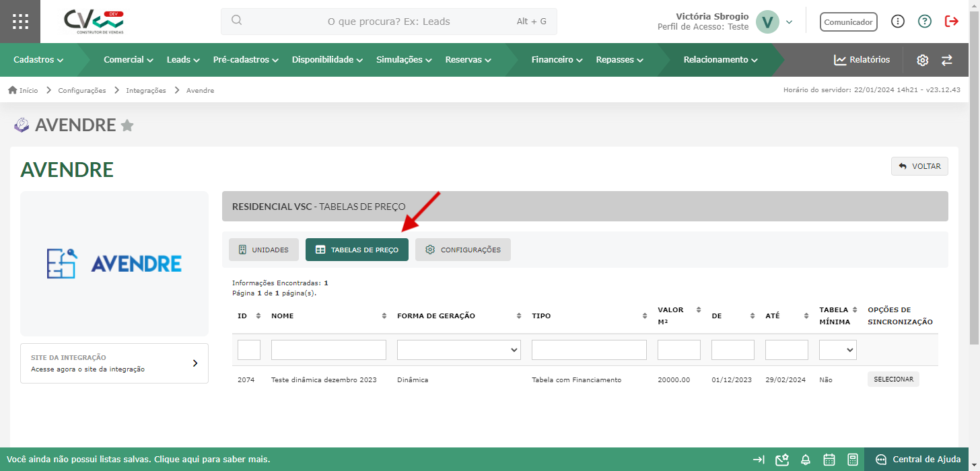Click the VOLTAR button
This screenshot has height=471, width=980.
[919, 166]
